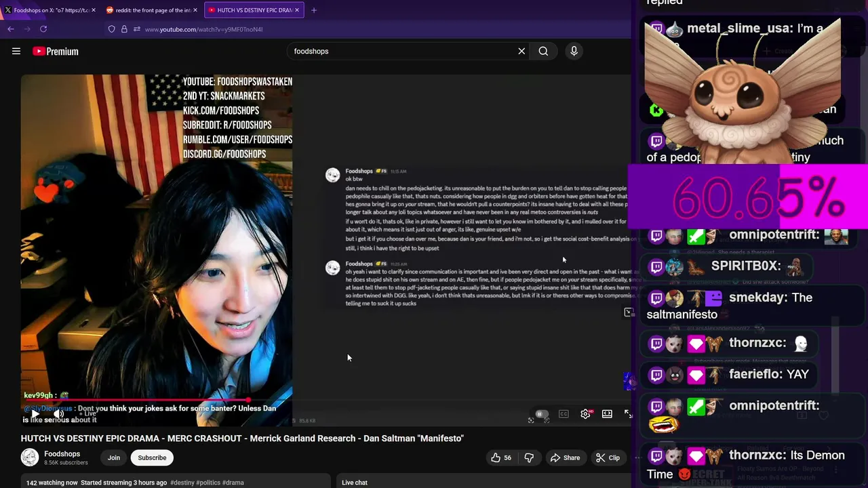Open player settings gear
The image size is (868, 488).
click(x=585, y=414)
